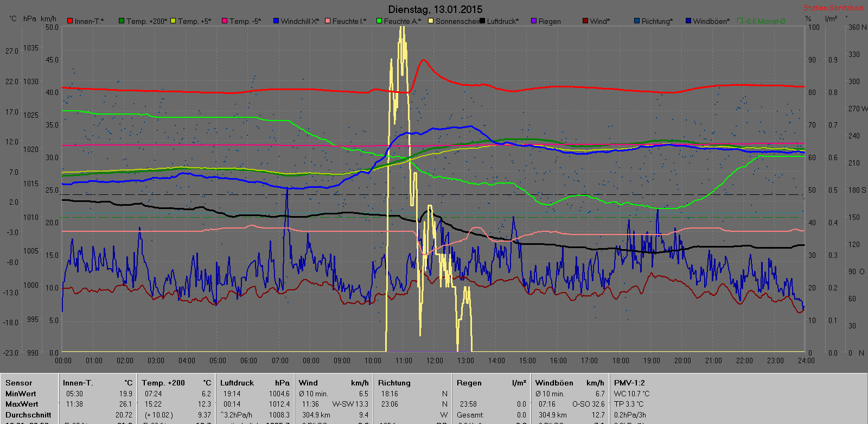868x424 pixels.
Task: Click the Durchschnitt row label
Action: pos(28,415)
